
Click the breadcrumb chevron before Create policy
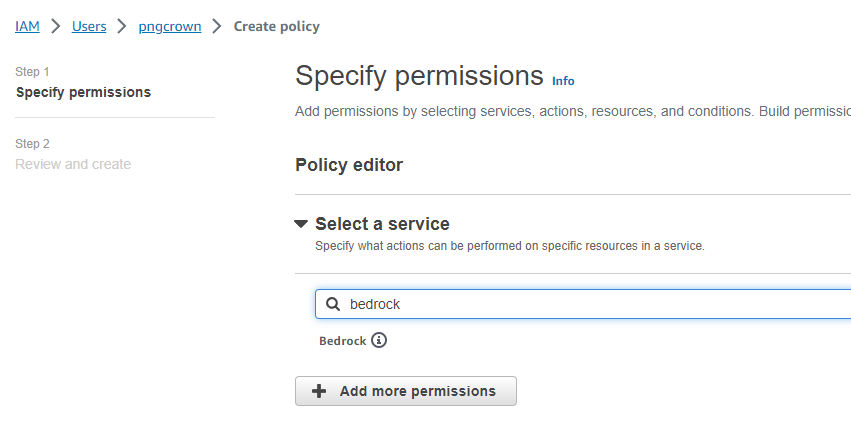(x=217, y=27)
